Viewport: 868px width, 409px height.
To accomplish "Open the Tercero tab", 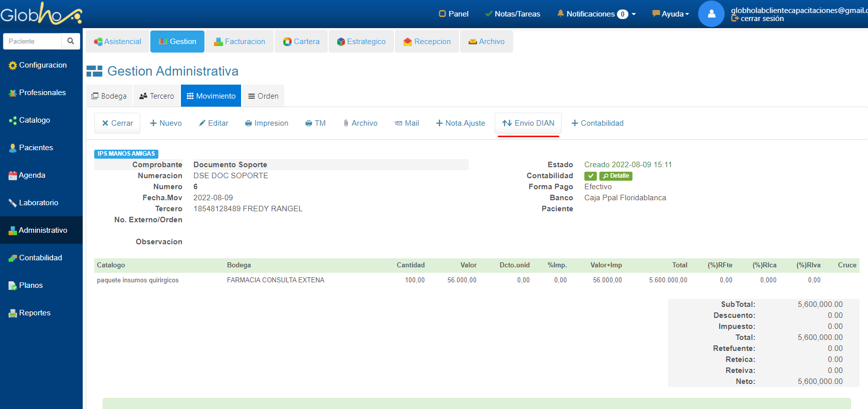I will [157, 96].
